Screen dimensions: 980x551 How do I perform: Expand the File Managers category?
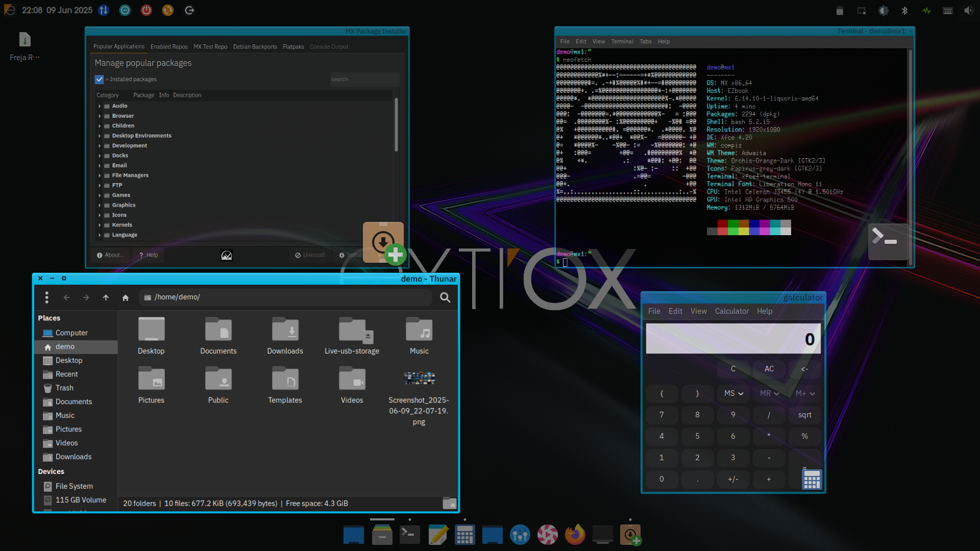click(x=100, y=176)
